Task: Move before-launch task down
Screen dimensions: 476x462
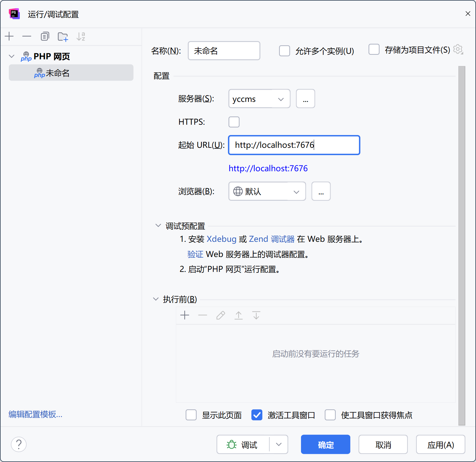Action: tap(256, 315)
